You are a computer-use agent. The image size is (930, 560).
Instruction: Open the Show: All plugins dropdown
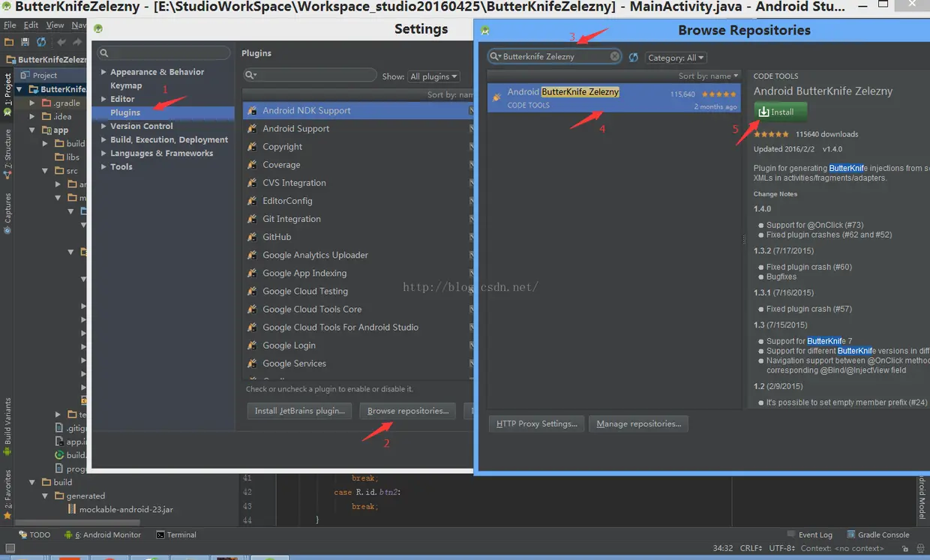click(434, 76)
